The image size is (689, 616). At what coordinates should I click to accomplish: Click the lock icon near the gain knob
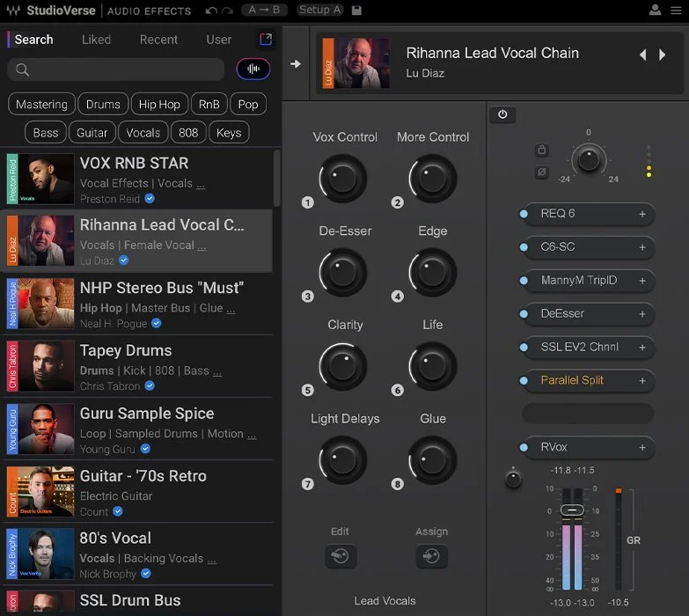point(542,150)
